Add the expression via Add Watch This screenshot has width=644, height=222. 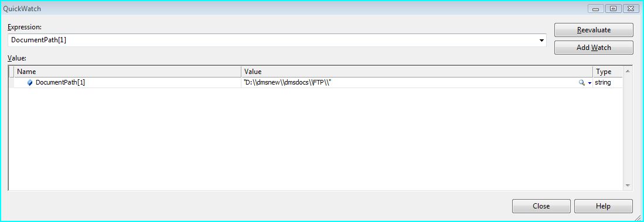[594, 48]
